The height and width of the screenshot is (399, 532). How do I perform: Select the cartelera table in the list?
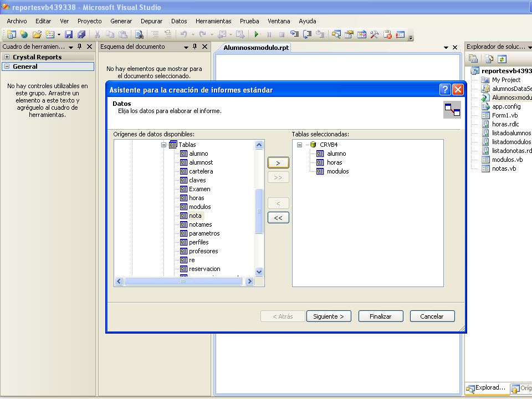click(x=201, y=171)
